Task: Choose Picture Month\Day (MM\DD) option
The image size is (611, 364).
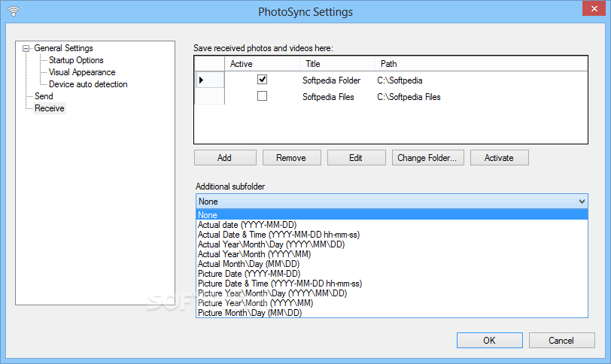Action: (391, 313)
